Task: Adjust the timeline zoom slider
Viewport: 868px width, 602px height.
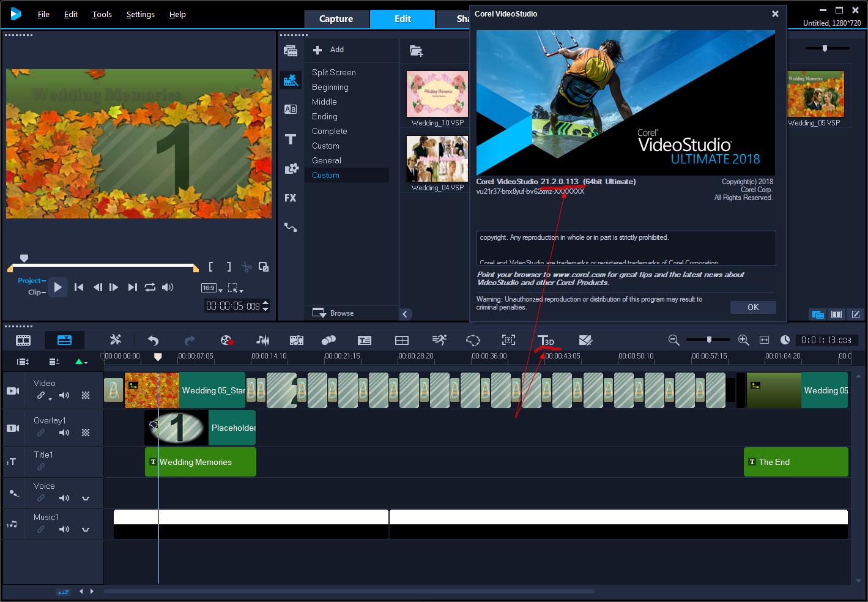Action: pyautogui.click(x=709, y=340)
